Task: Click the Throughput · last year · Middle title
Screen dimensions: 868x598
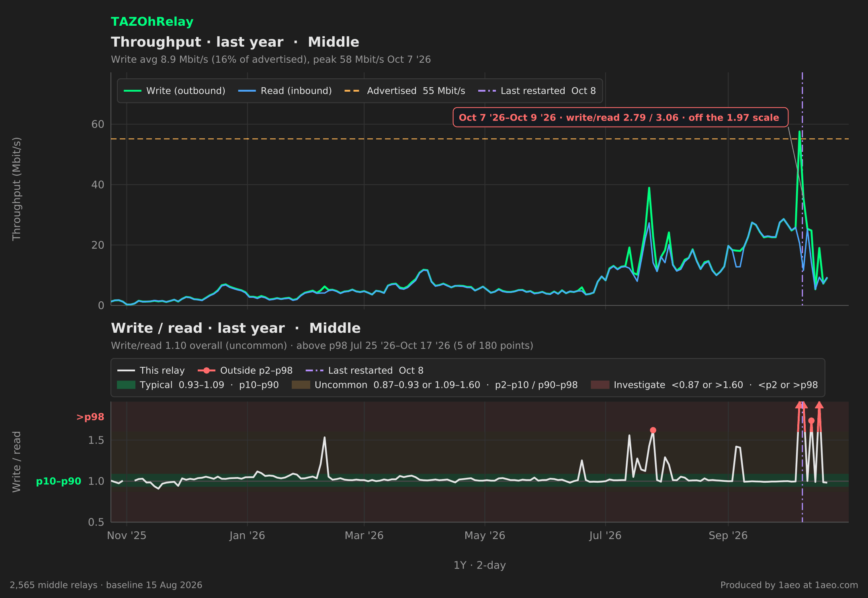Action: [x=235, y=42]
